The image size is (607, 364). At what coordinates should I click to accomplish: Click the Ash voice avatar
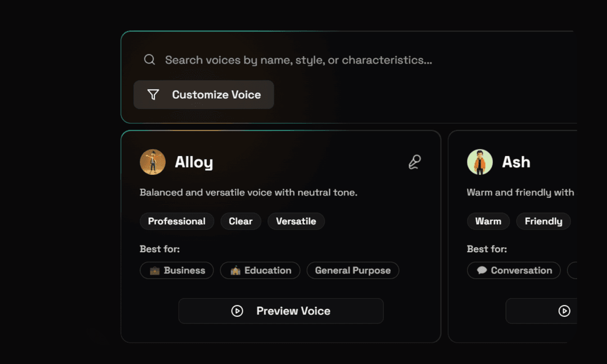(x=479, y=162)
